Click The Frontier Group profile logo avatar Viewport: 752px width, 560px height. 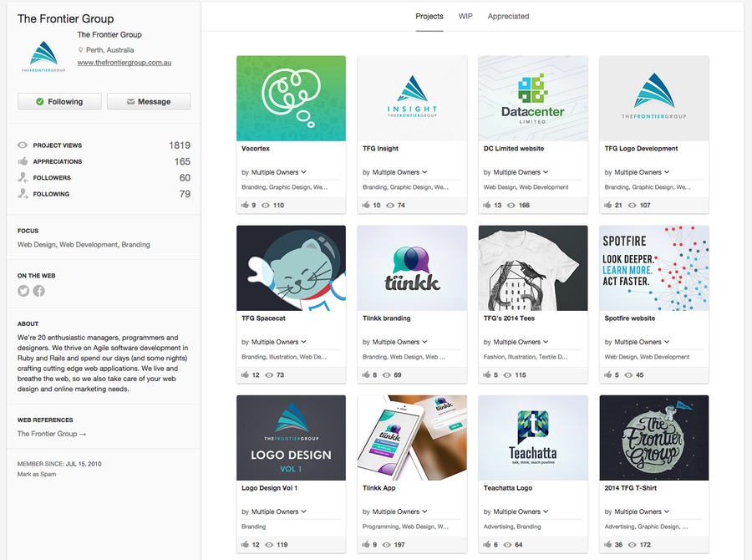coord(43,57)
